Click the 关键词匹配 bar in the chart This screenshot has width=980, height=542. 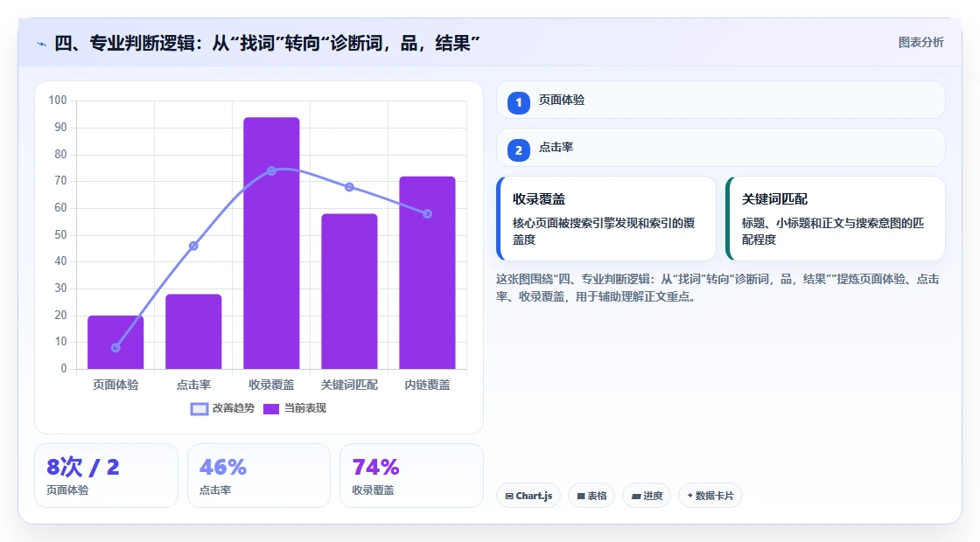(349, 292)
